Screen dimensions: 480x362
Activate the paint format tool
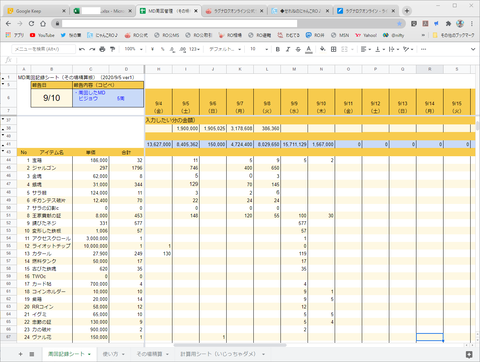click(113, 49)
